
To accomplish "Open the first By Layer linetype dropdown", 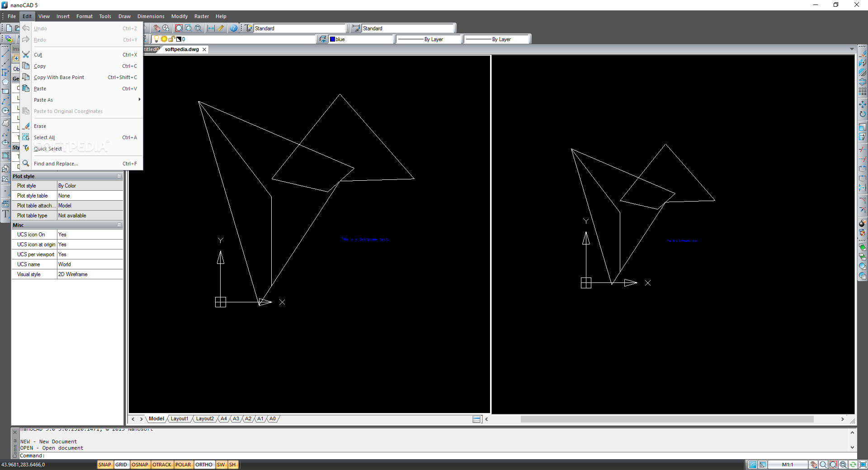I will pos(429,39).
